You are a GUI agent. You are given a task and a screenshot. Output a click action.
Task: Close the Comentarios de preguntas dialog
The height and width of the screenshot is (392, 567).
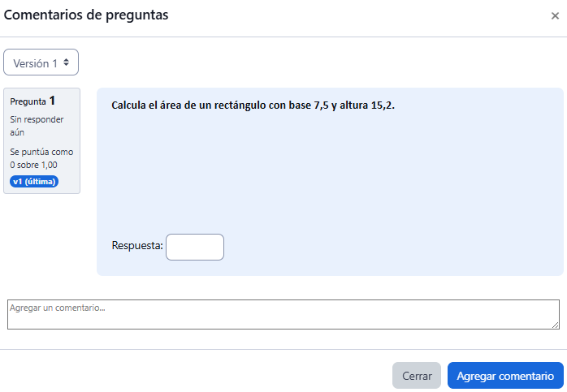(555, 15)
